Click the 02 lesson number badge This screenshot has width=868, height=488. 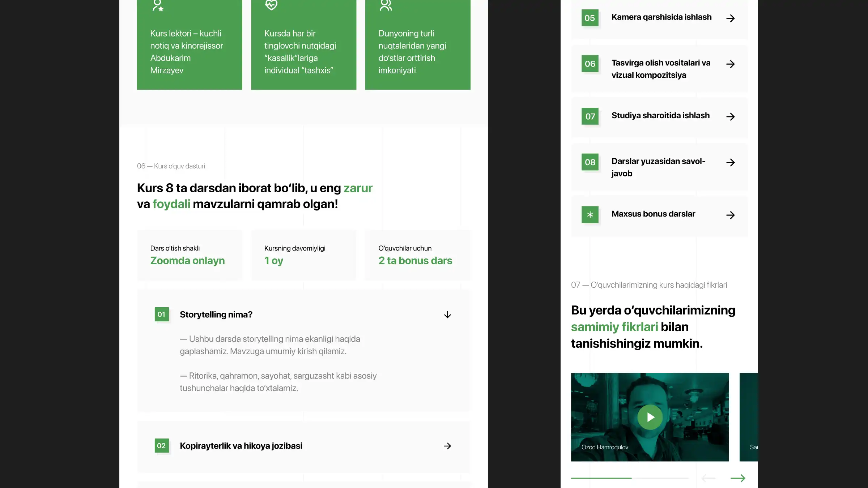pyautogui.click(x=161, y=446)
